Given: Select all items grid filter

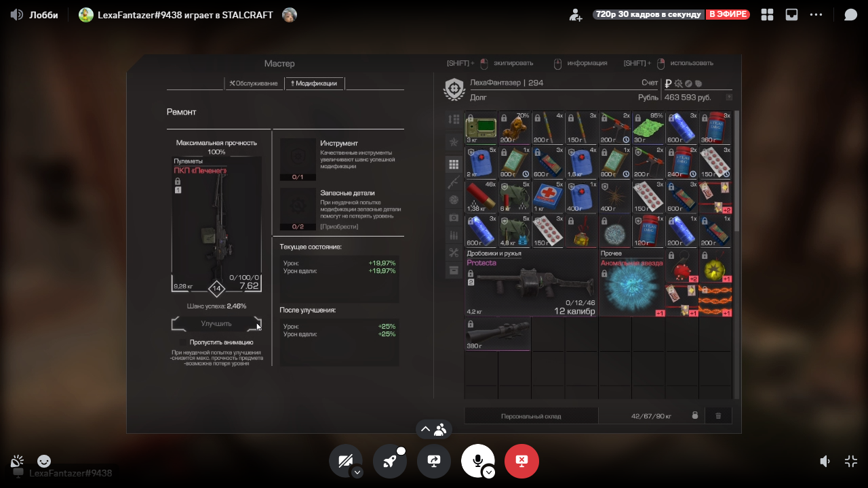Looking at the screenshot, I should 454,164.
